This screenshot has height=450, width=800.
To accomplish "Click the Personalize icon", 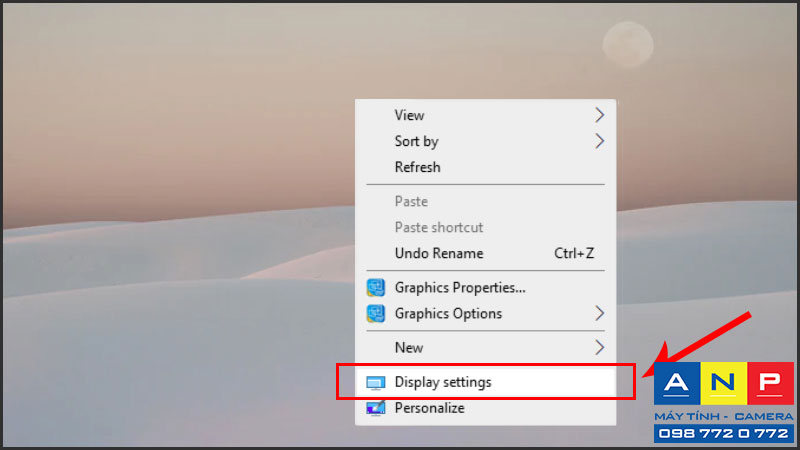I will pos(376,408).
